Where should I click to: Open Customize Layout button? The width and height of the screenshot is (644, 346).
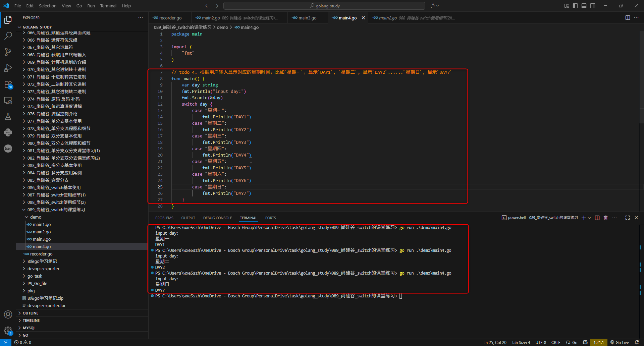pos(567,6)
